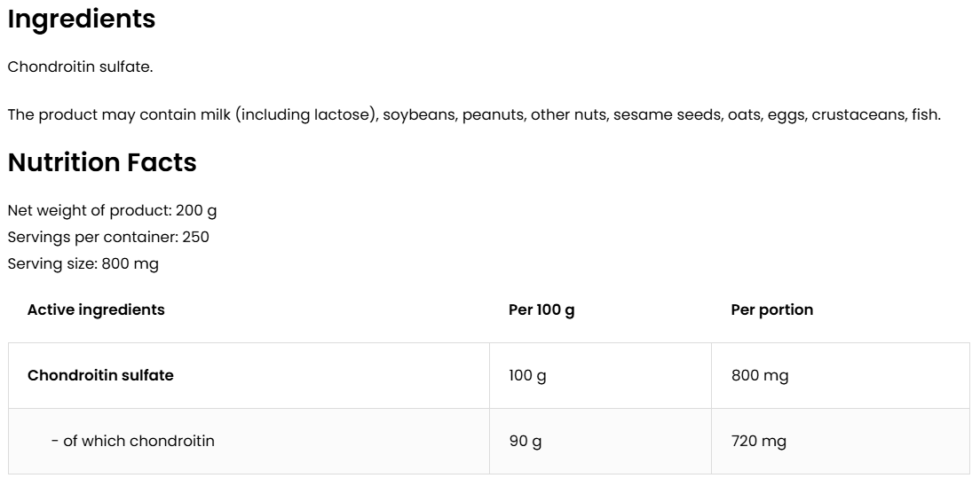
Task: Click the Active ingredients column header
Action: click(96, 310)
